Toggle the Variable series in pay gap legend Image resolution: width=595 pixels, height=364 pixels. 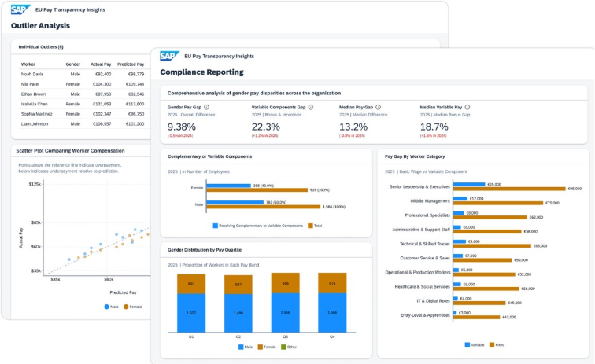tap(468, 344)
